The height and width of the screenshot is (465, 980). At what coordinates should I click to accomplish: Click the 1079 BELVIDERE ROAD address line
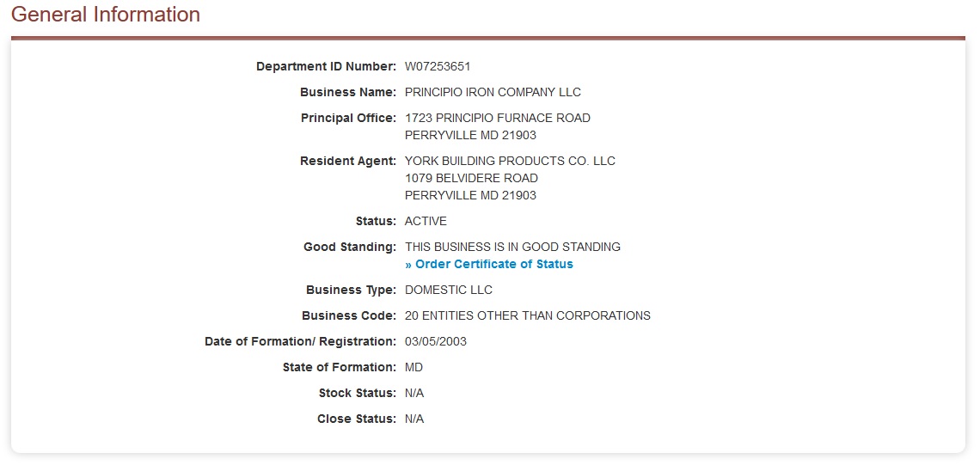471,178
